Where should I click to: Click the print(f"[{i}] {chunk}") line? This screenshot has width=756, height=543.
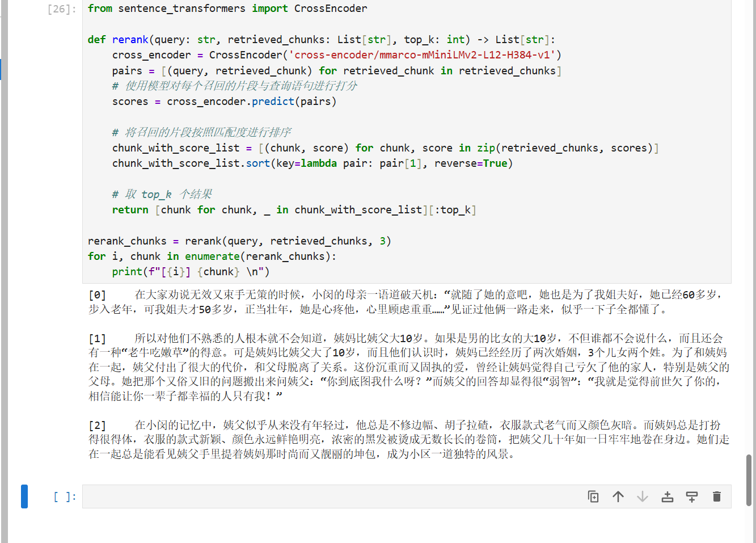(191, 272)
